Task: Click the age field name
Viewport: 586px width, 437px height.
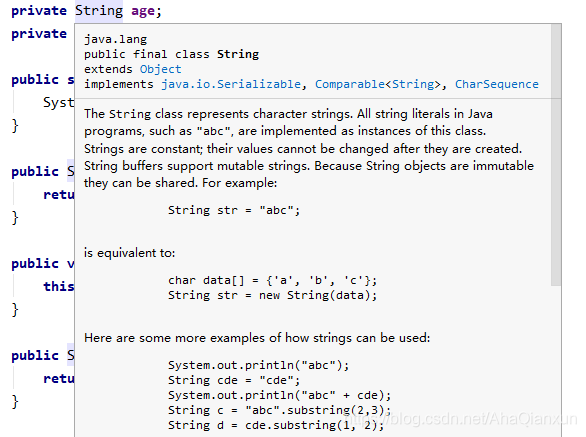Action: click(143, 11)
